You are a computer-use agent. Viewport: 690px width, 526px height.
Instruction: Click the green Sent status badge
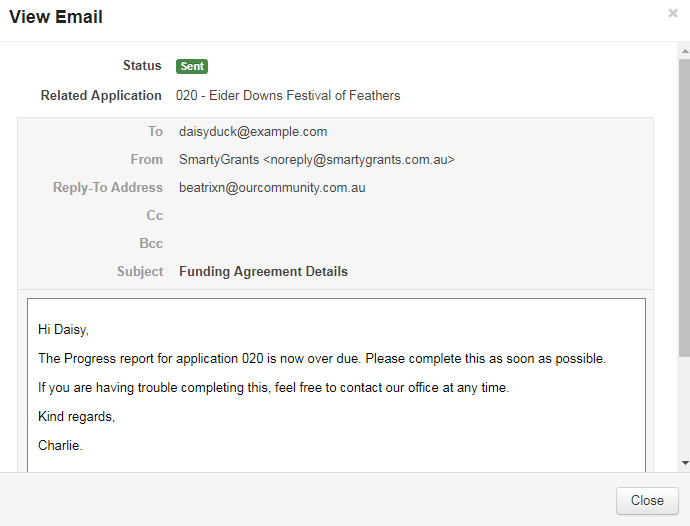[192, 66]
